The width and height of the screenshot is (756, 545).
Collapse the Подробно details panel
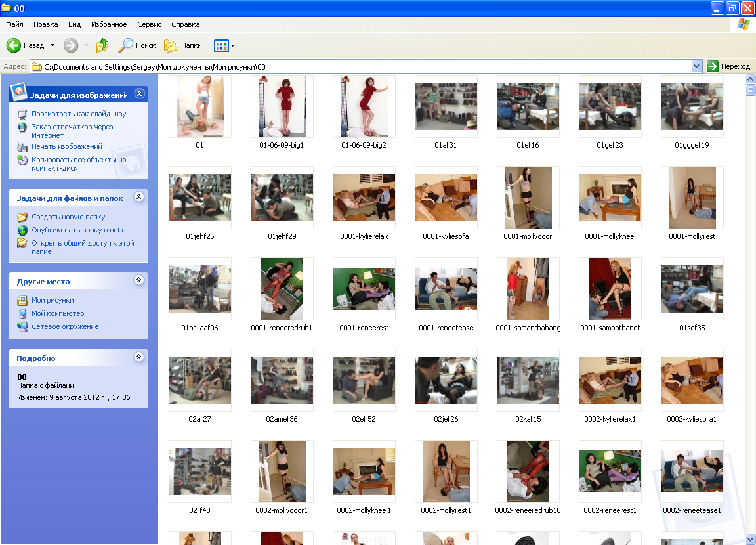(139, 357)
